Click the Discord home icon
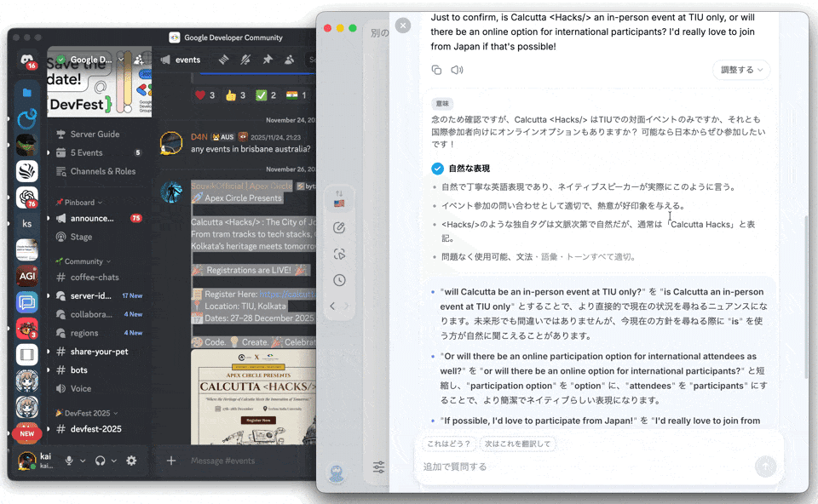 (x=27, y=60)
